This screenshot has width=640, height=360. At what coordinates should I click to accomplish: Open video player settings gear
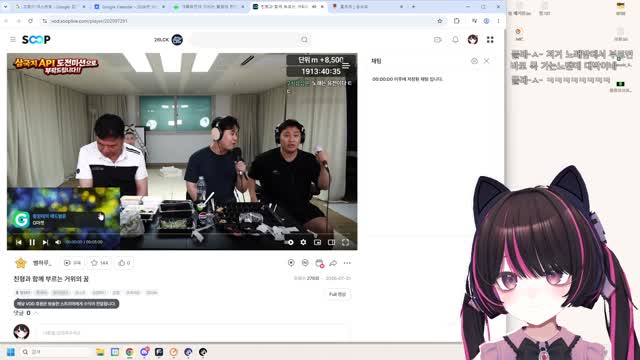point(303,242)
